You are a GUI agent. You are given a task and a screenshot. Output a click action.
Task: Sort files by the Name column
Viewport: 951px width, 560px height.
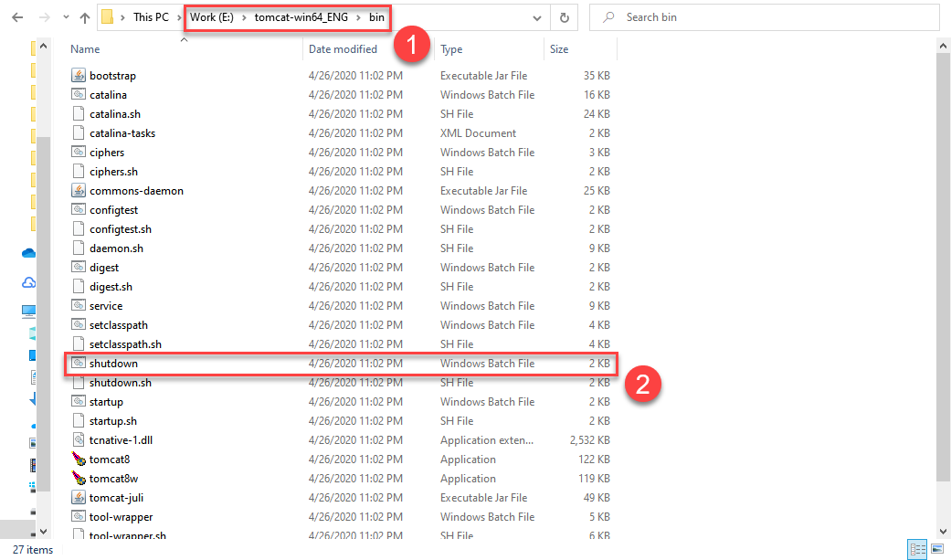84,48
